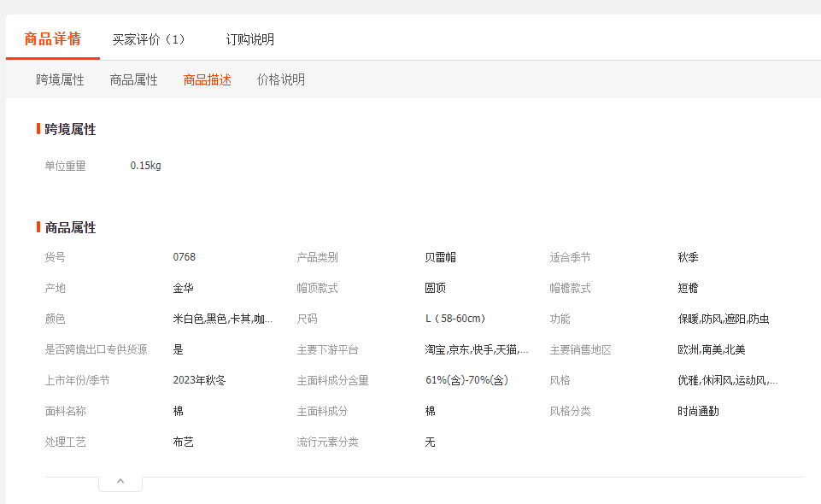The height and width of the screenshot is (504, 821).
Task: Open the 订购说明 tab
Action: pos(250,39)
